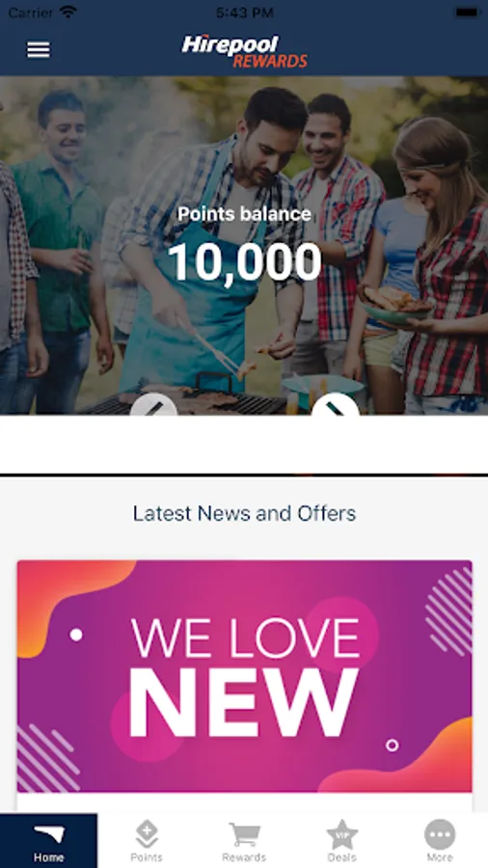Click the 10,000 points balance number
488x868 pixels.
coord(245,261)
